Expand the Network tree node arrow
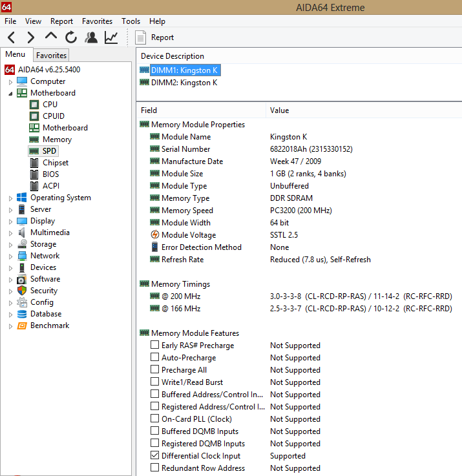462x476 pixels. [10, 256]
